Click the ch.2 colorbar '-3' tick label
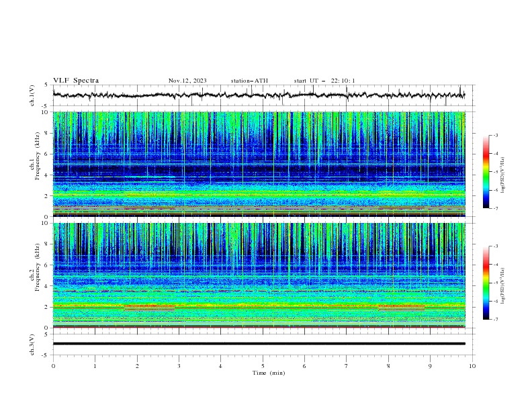The height and width of the screenshot is (411, 532). click(x=496, y=246)
